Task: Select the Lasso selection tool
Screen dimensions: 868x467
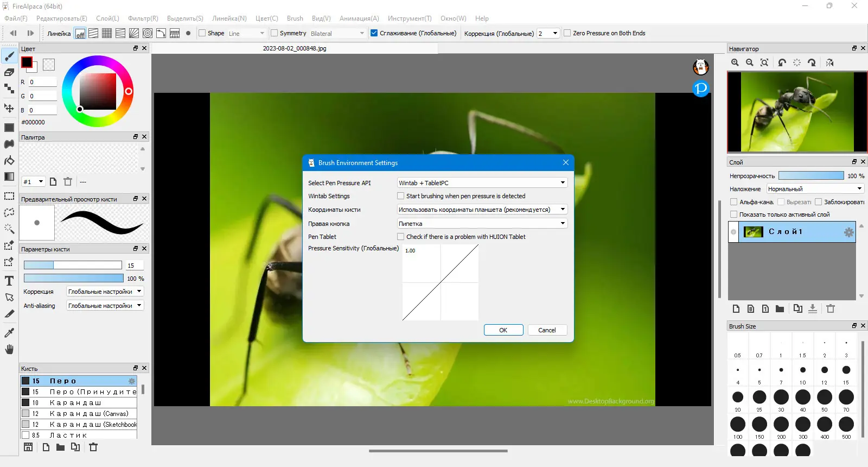Action: click(9, 212)
